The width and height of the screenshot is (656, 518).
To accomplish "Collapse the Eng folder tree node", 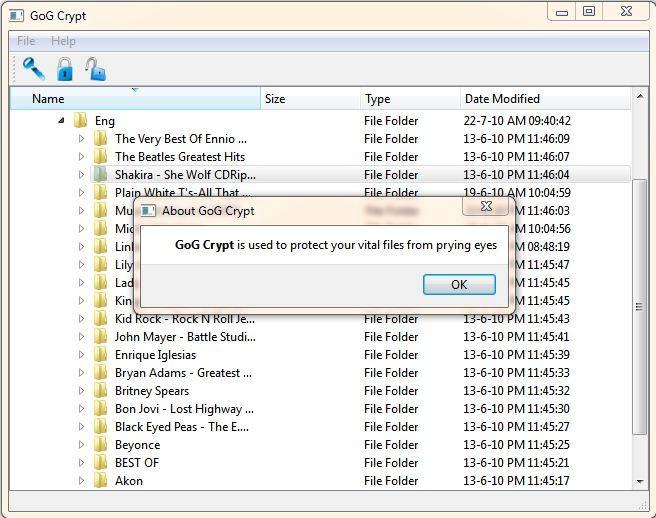I will 62,121.
